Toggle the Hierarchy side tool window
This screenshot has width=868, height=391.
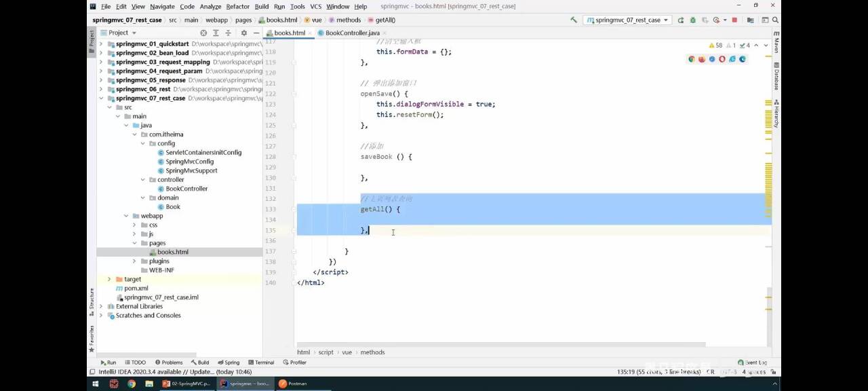(x=776, y=113)
